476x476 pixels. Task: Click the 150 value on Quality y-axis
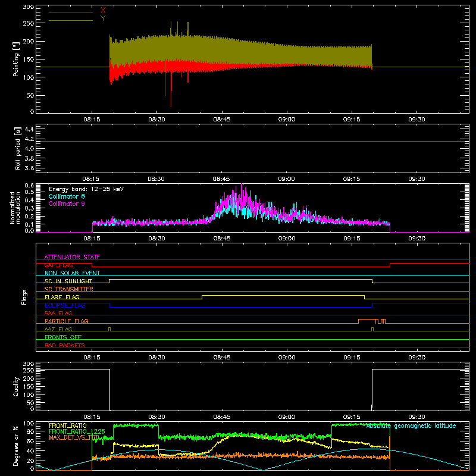(x=28, y=387)
